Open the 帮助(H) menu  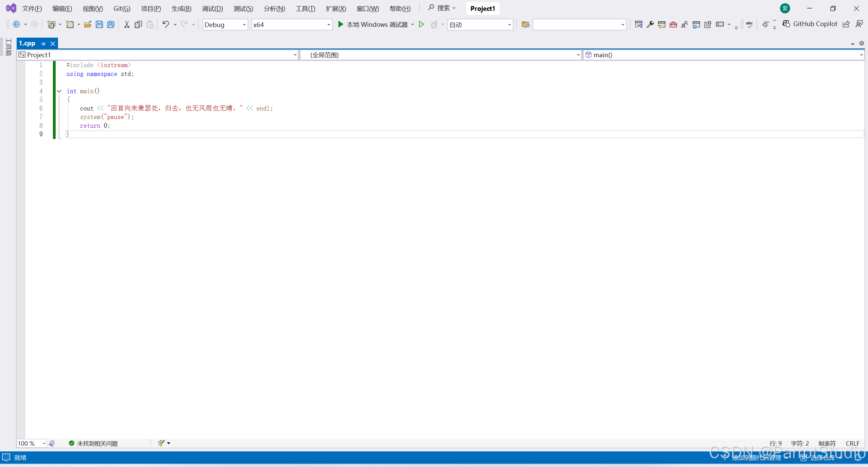click(x=400, y=8)
